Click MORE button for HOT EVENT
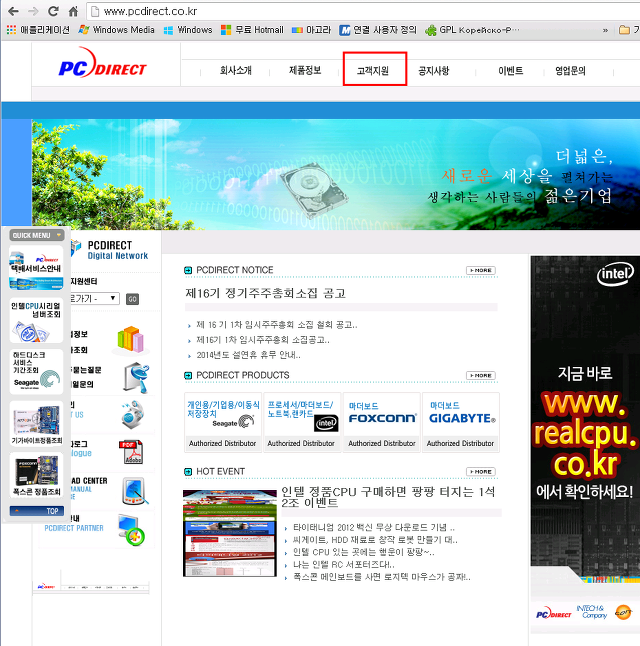The image size is (640, 646). (x=481, y=471)
